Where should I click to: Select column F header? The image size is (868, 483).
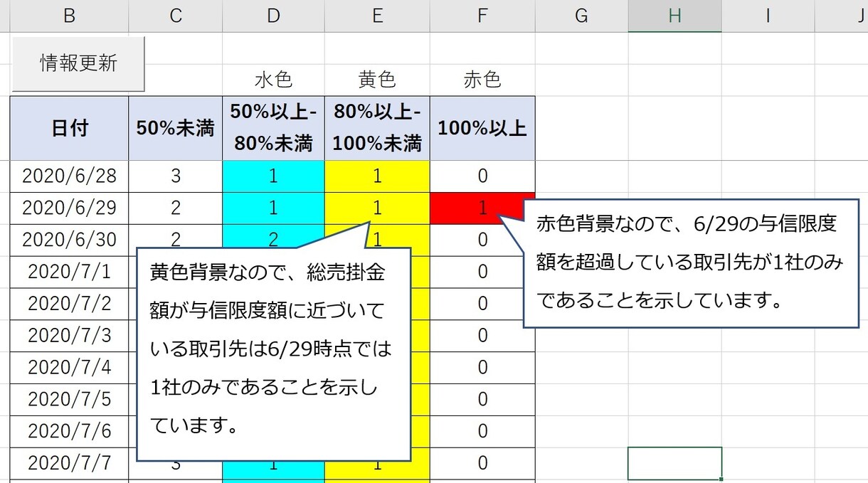pyautogui.click(x=482, y=16)
